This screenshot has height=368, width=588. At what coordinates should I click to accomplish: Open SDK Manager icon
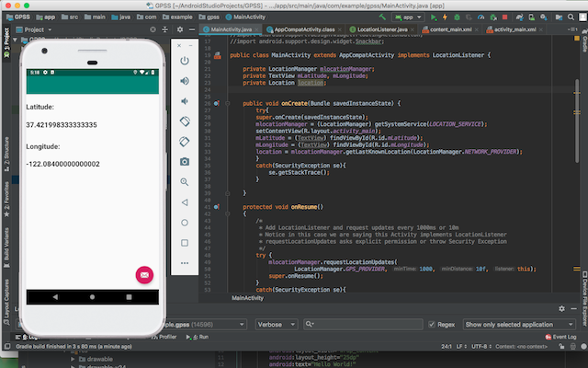point(543,17)
